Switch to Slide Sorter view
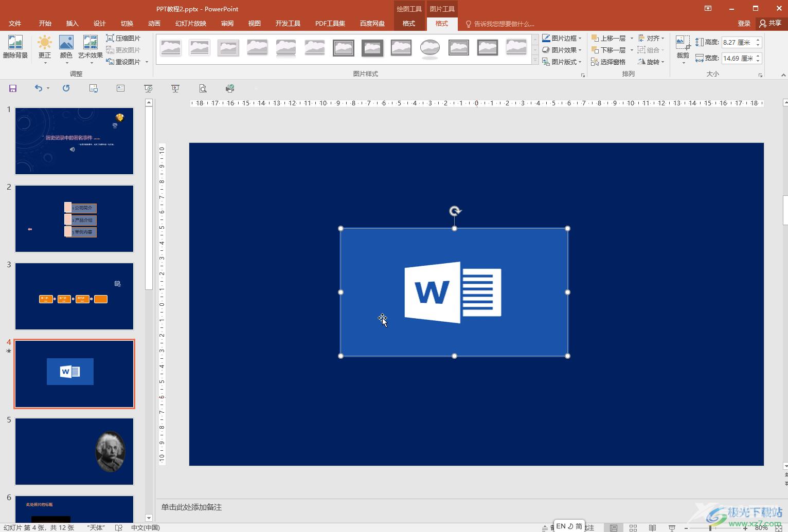This screenshot has width=788, height=532. (x=633, y=527)
